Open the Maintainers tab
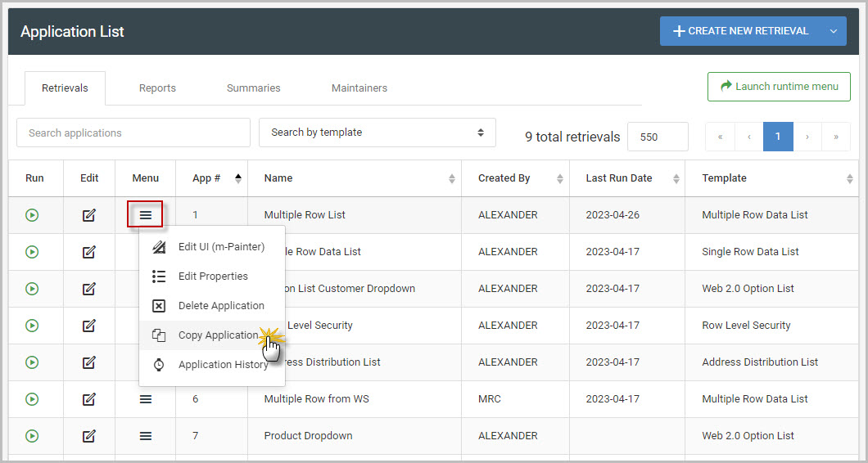The width and height of the screenshot is (868, 463). (359, 88)
